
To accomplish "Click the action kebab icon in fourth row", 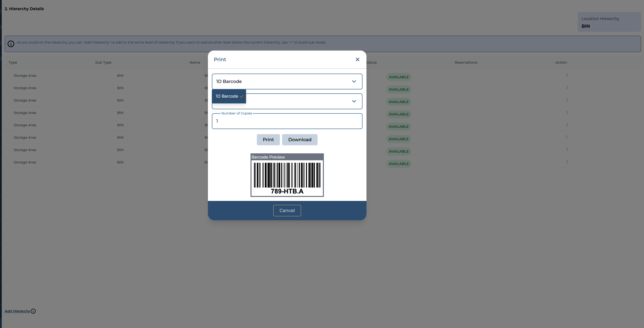I will (567, 112).
